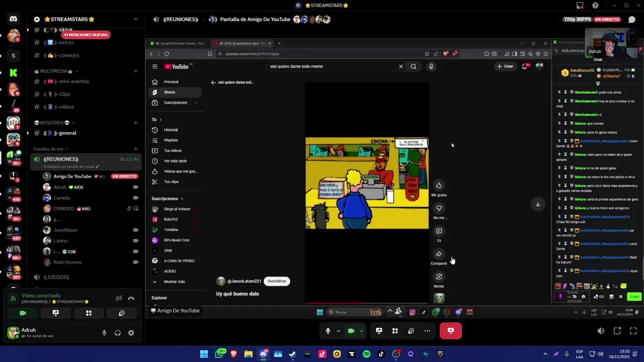The width and height of the screenshot is (644, 362).
Task: Open Discord help question mark icon
Action: (x=595, y=6)
